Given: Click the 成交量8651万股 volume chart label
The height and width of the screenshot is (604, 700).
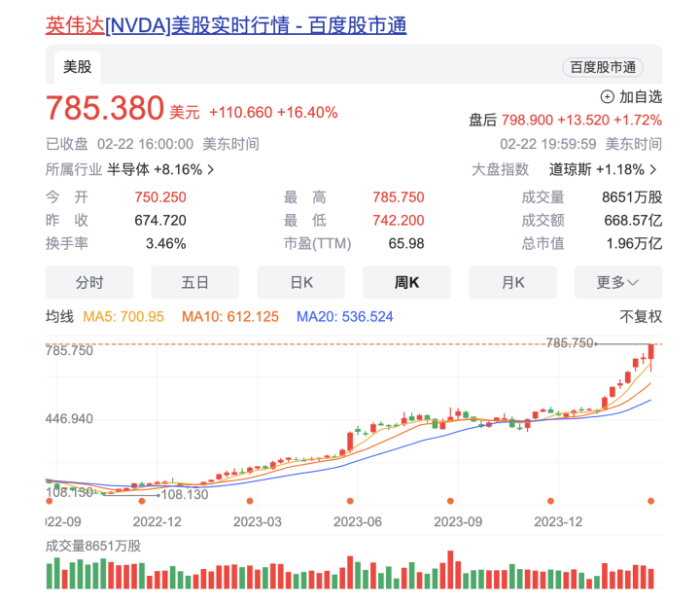Looking at the screenshot, I should [93, 546].
